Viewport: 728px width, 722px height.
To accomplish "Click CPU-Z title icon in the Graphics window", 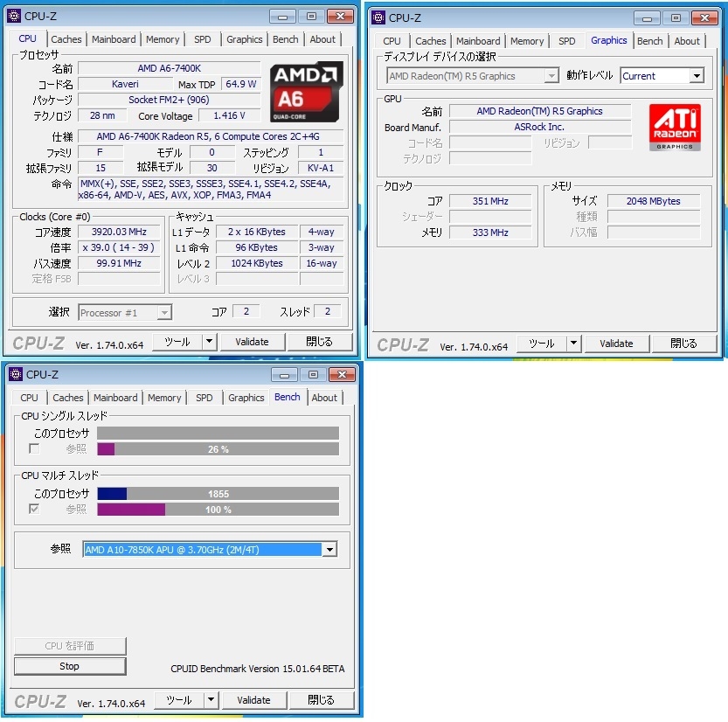I will 378,18.
